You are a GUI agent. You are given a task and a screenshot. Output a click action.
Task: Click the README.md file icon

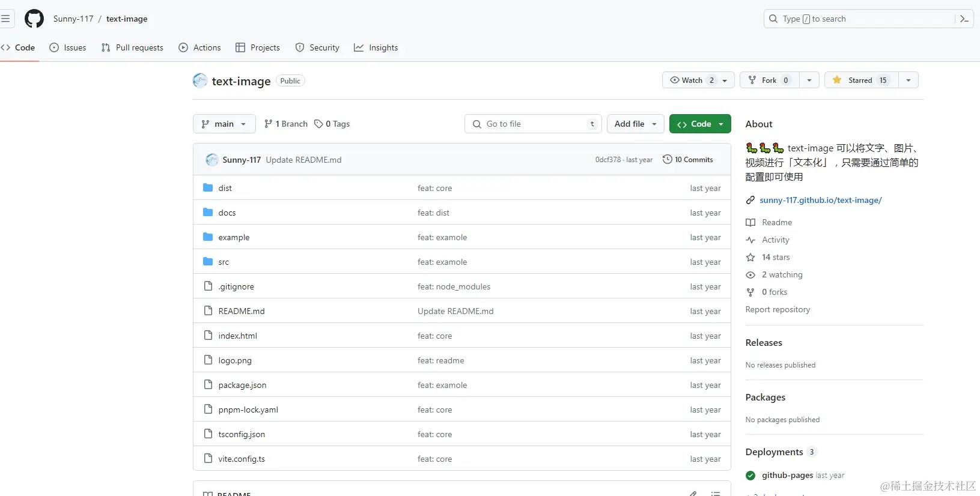coord(208,311)
